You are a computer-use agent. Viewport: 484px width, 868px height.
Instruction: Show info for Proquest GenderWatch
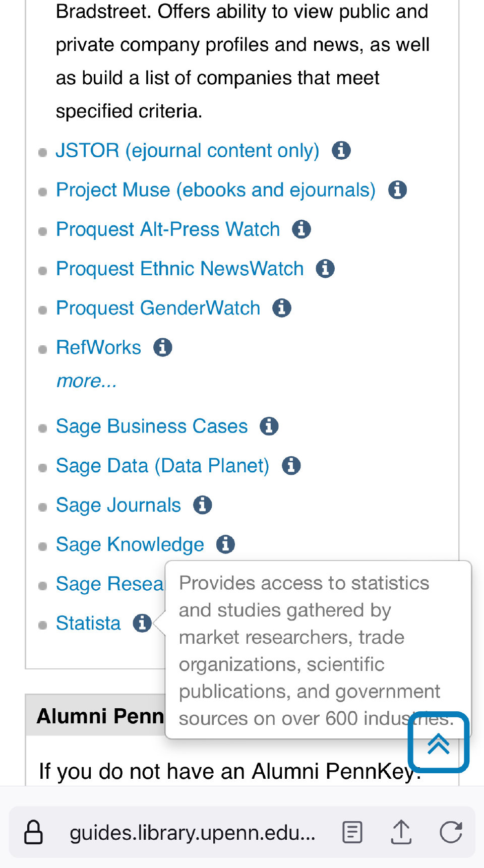click(x=282, y=307)
